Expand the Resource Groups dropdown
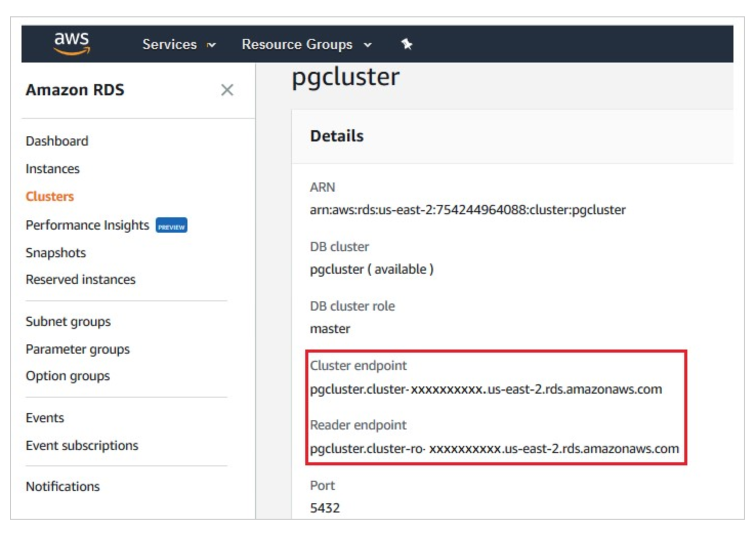Image resolution: width=756 pixels, height=533 pixels. pos(306,45)
